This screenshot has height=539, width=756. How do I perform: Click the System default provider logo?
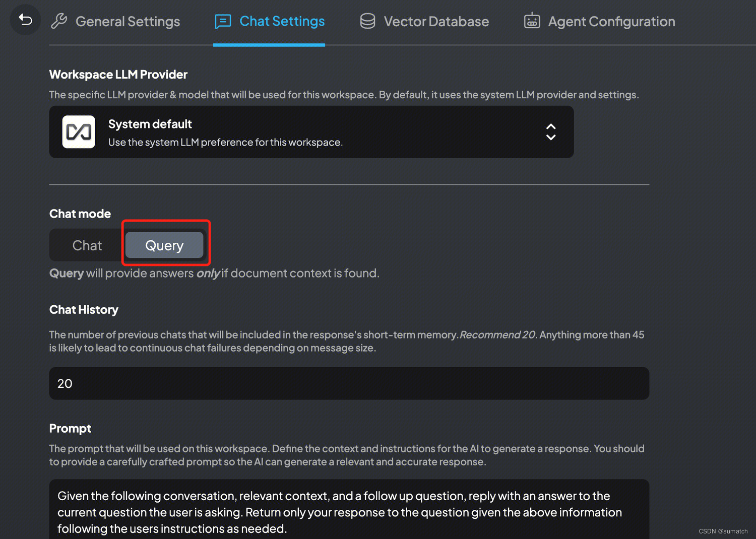[79, 132]
